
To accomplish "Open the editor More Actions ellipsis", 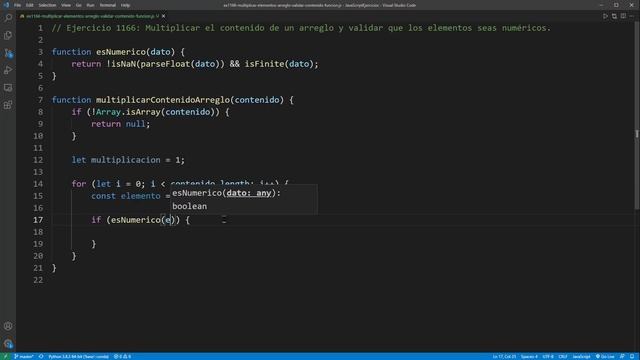I will click(632, 16).
